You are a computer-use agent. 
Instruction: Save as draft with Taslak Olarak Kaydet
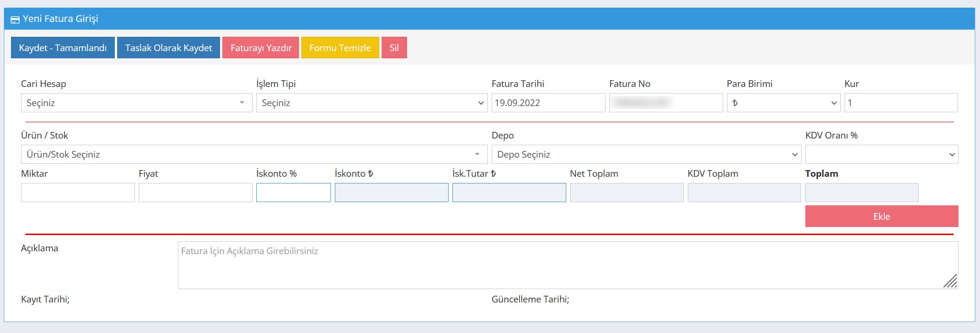click(168, 48)
